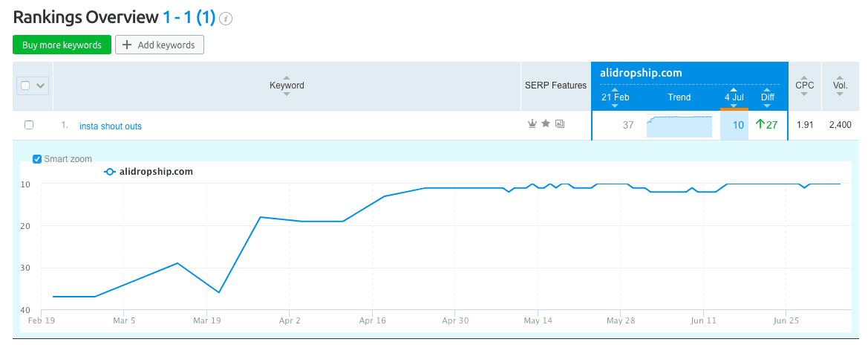The width and height of the screenshot is (868, 345).
Task: Sort by the 4 Jul date column
Action: 734,97
